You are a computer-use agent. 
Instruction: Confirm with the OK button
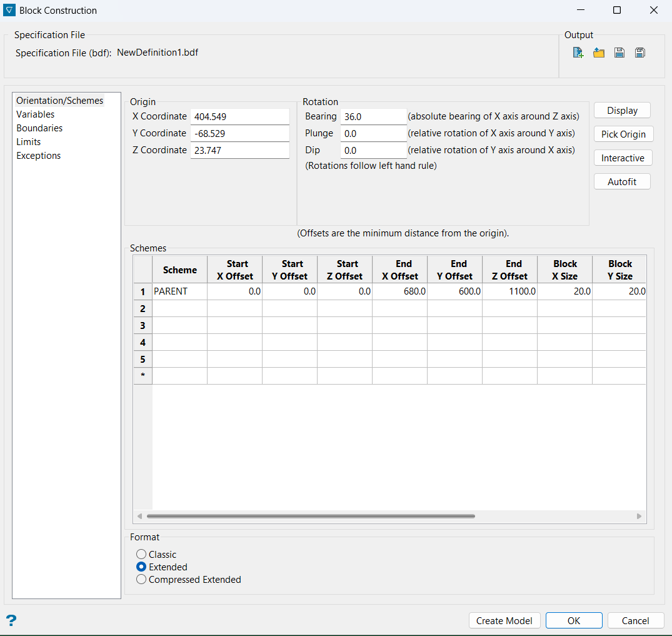tap(574, 620)
